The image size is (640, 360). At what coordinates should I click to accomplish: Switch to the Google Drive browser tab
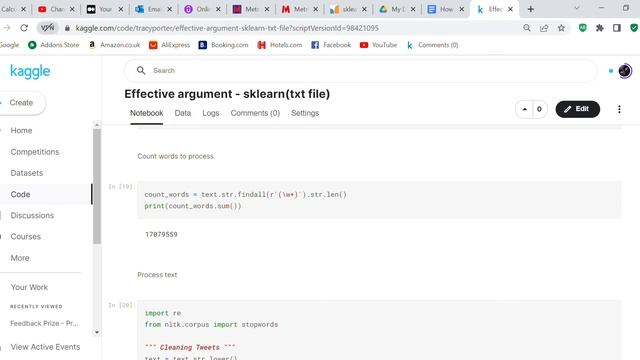pos(396,9)
